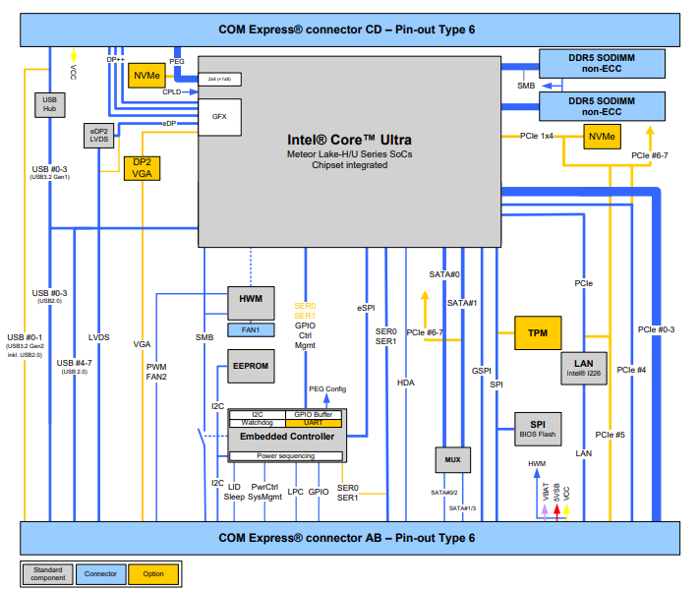
Task: Select the LAN Intel I226 block
Action: point(584,368)
